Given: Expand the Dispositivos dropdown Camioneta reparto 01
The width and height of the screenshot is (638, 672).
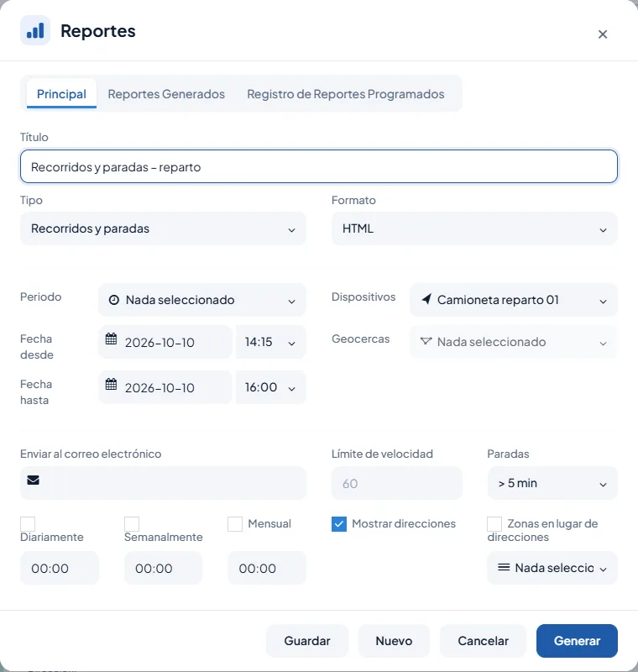Looking at the screenshot, I should click(514, 300).
